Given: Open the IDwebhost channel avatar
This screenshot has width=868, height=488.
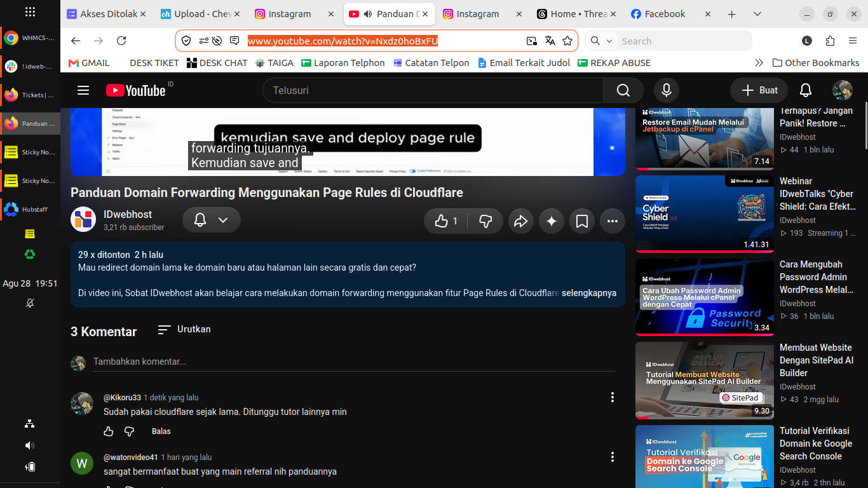Looking at the screenshot, I should click(83, 220).
